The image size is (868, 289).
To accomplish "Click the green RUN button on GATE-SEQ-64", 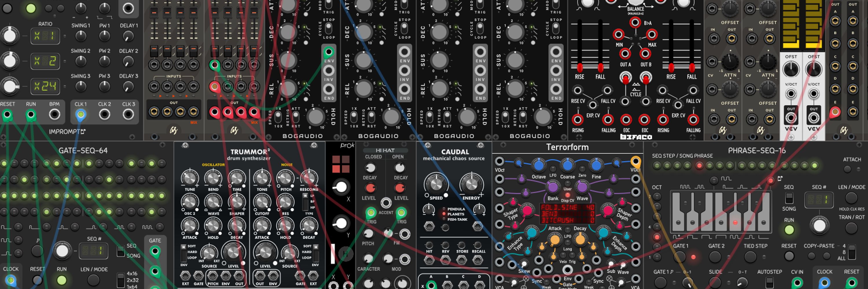I will pos(61,280).
